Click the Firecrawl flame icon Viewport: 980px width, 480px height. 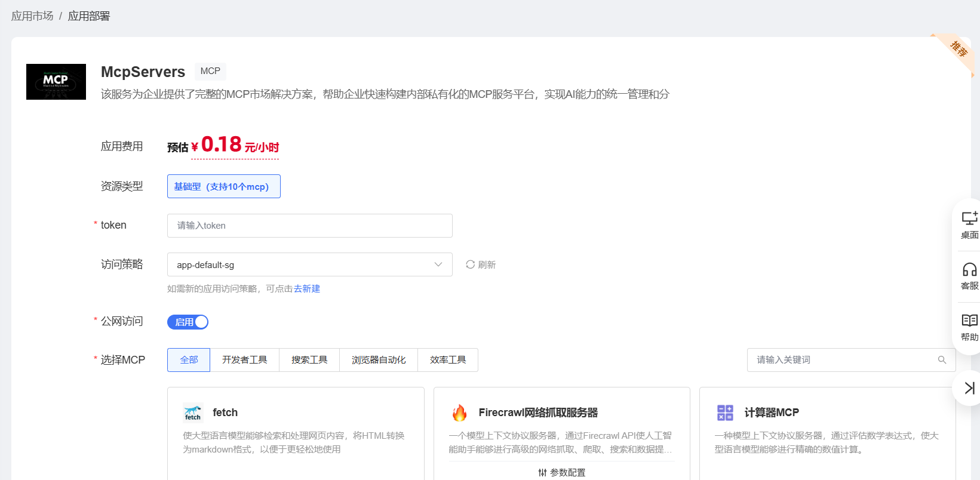[x=459, y=413]
